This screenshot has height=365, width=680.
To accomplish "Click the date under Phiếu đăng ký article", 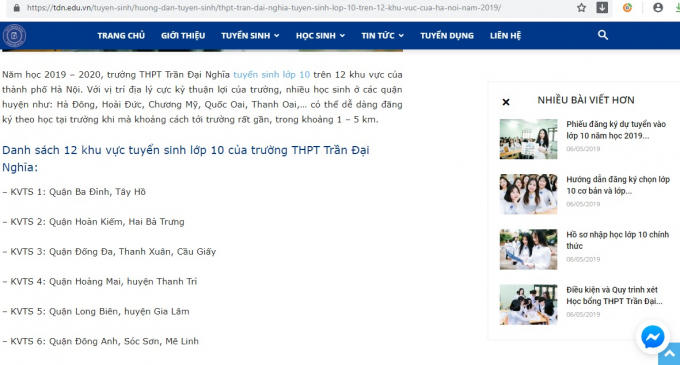I will 583,149.
